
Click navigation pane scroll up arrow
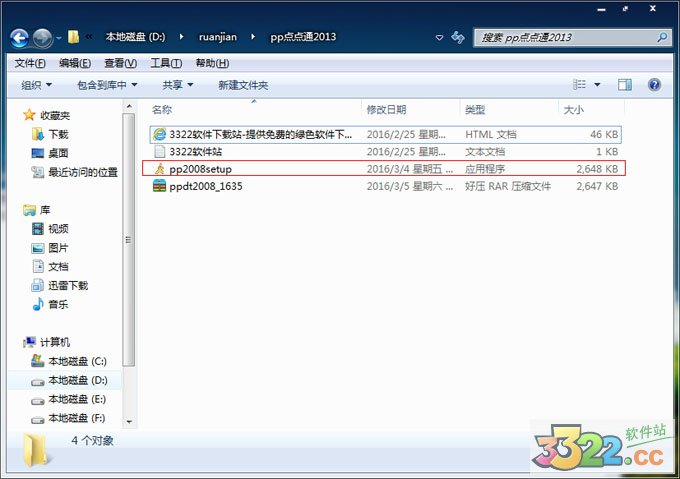129,106
